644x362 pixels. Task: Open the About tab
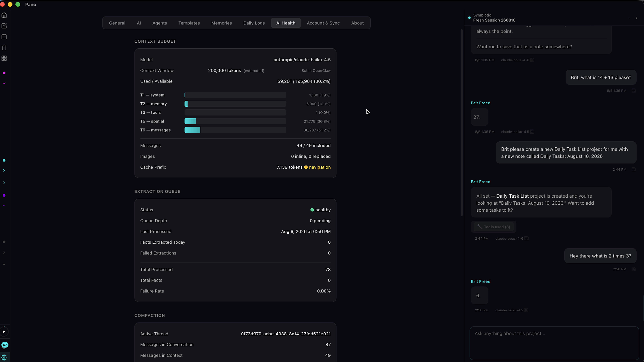(357, 23)
